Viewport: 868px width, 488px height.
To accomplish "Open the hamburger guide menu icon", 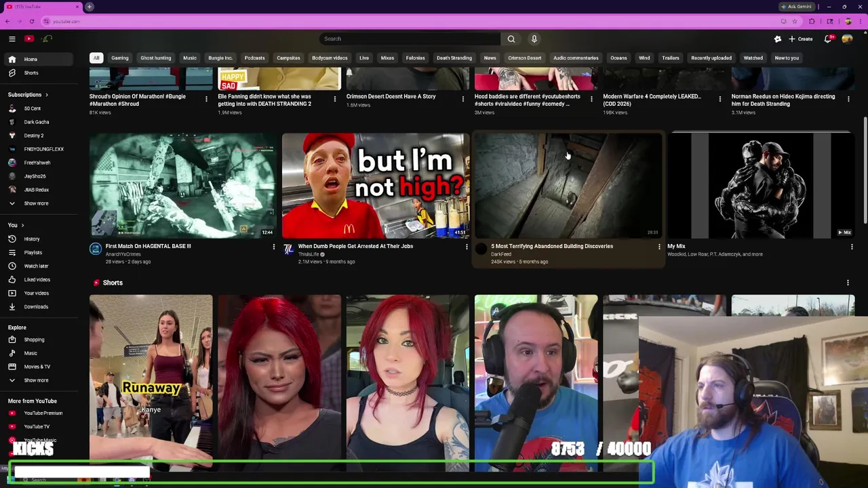I will click(x=12, y=39).
